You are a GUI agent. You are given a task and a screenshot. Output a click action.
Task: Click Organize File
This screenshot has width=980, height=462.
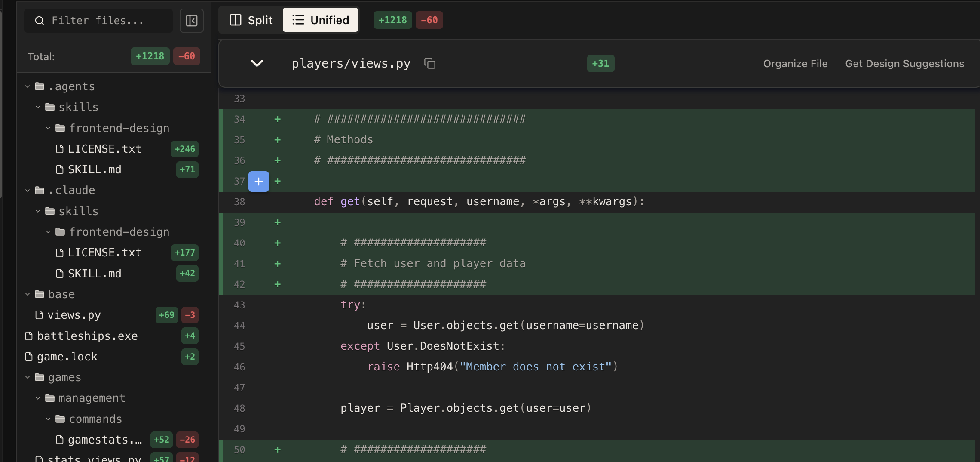795,63
